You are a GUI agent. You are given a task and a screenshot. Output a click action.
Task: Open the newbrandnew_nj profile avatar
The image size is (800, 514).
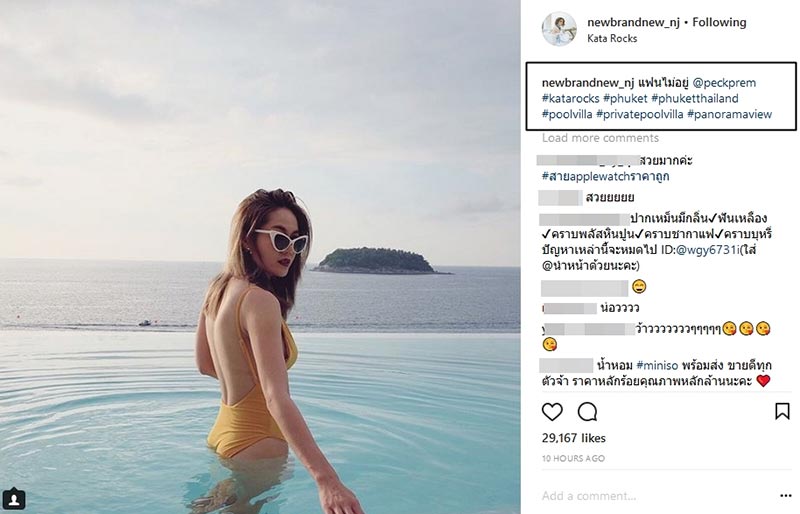(559, 29)
